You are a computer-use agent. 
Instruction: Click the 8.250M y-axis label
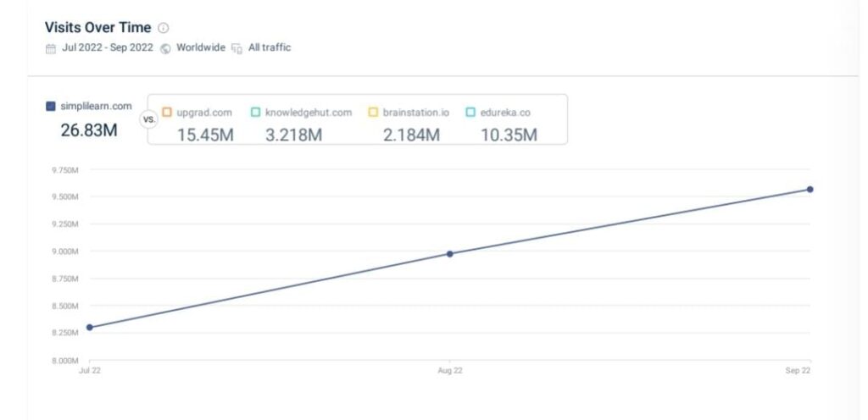(64, 334)
